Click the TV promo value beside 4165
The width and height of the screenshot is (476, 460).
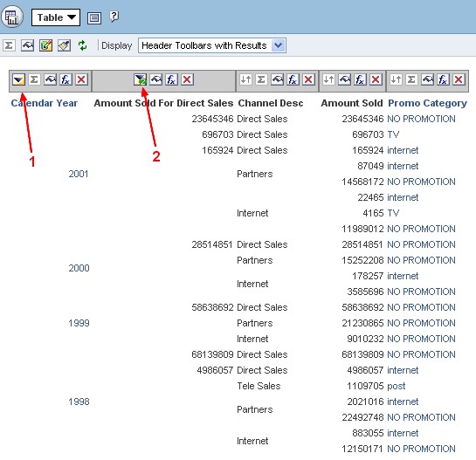coord(393,213)
